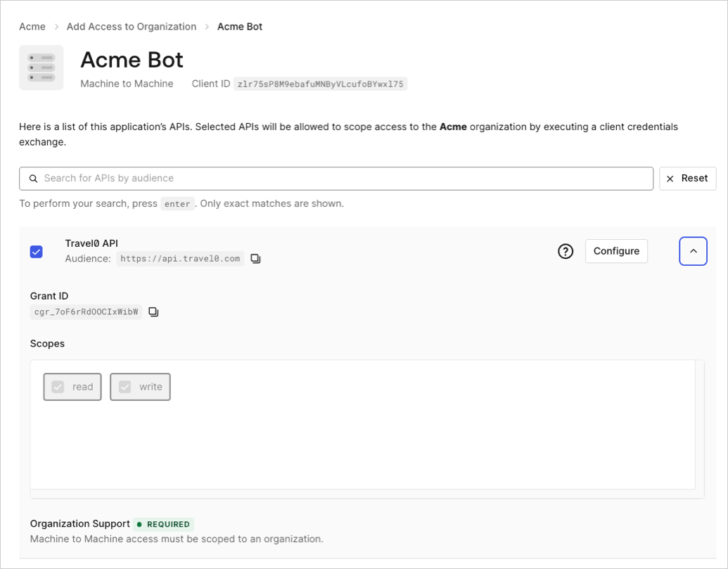Click the Acme Bot application server icon
This screenshot has height=569, width=728.
(x=41, y=68)
